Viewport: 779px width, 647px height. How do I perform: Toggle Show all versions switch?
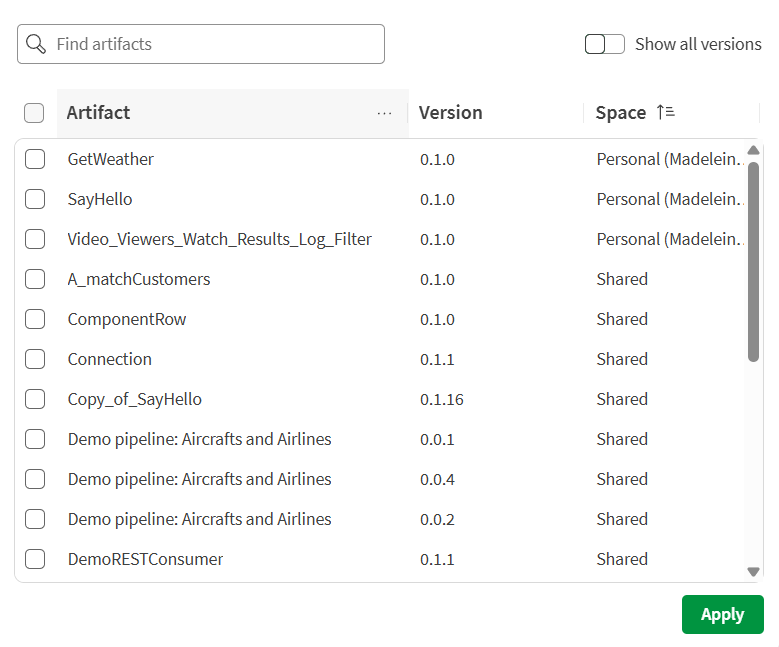[x=604, y=44]
